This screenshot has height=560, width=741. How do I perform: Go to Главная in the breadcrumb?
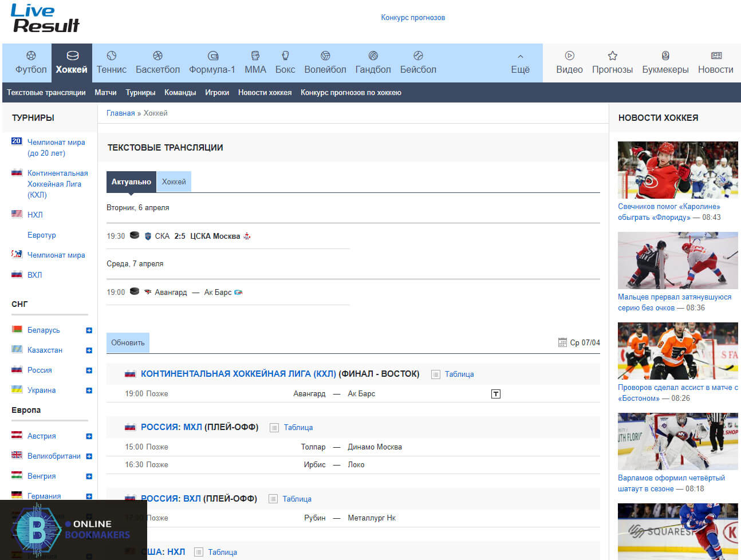pyautogui.click(x=121, y=113)
